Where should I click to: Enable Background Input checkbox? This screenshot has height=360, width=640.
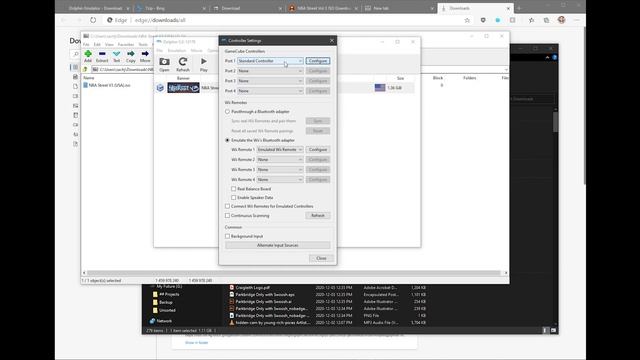coord(227,236)
